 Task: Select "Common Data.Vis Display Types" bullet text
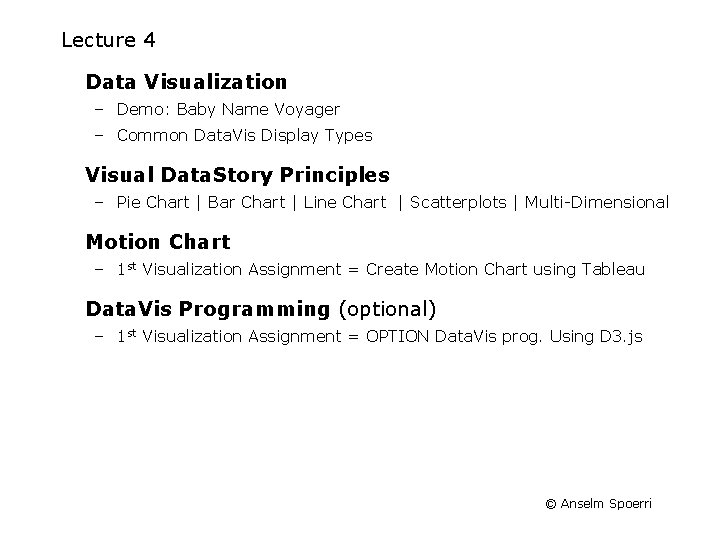[x=244, y=135]
